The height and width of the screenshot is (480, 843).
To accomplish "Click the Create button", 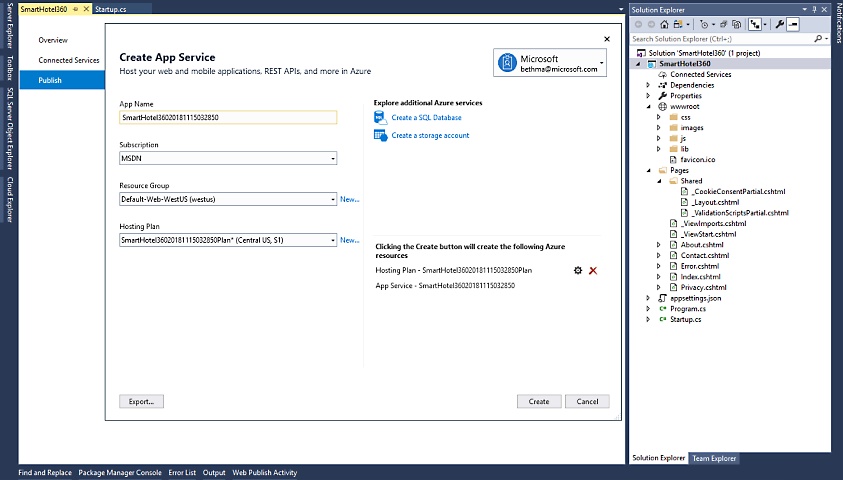I will (538, 401).
